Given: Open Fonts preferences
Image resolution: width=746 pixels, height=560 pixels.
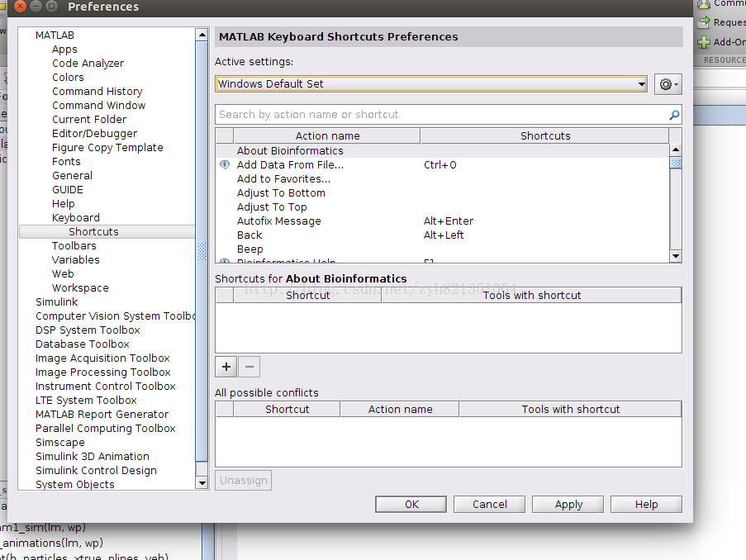Looking at the screenshot, I should click(66, 162).
